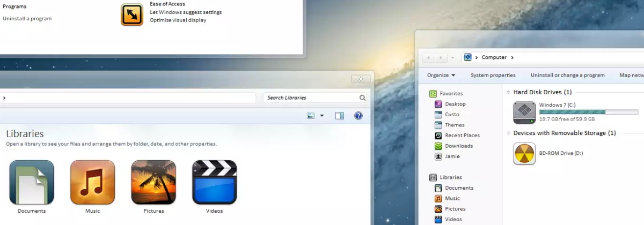The height and width of the screenshot is (225, 644).
Task: Click the Libraries window address bar
Action: (x=128, y=97)
